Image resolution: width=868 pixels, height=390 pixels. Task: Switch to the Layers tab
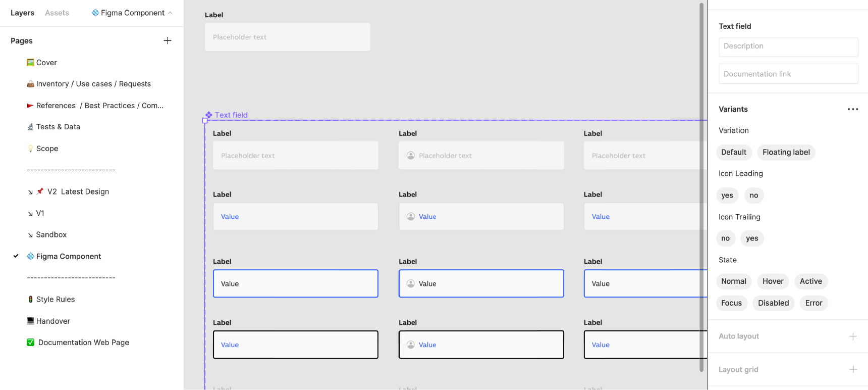click(22, 13)
